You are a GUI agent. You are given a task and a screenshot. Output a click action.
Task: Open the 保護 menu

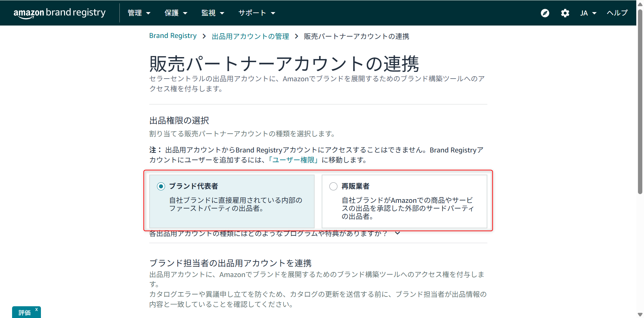point(176,13)
